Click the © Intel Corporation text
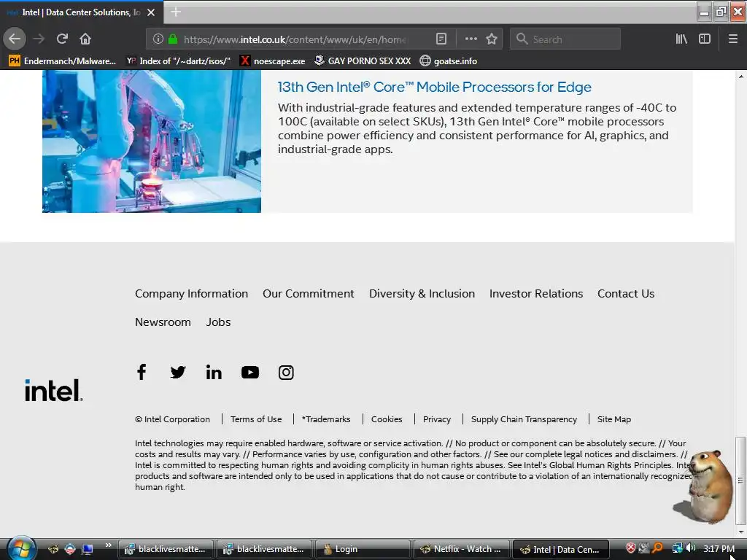Image resolution: width=747 pixels, height=560 pixels. pos(172,419)
